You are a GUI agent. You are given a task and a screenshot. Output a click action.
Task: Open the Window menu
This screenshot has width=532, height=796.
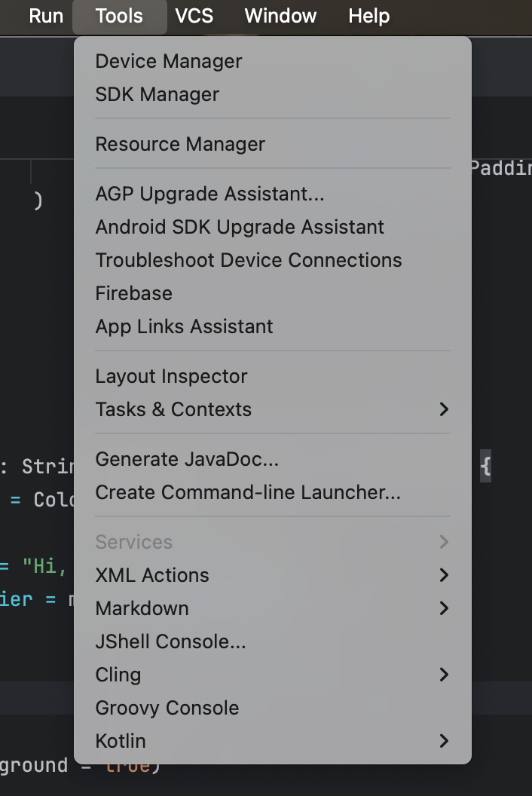280,16
